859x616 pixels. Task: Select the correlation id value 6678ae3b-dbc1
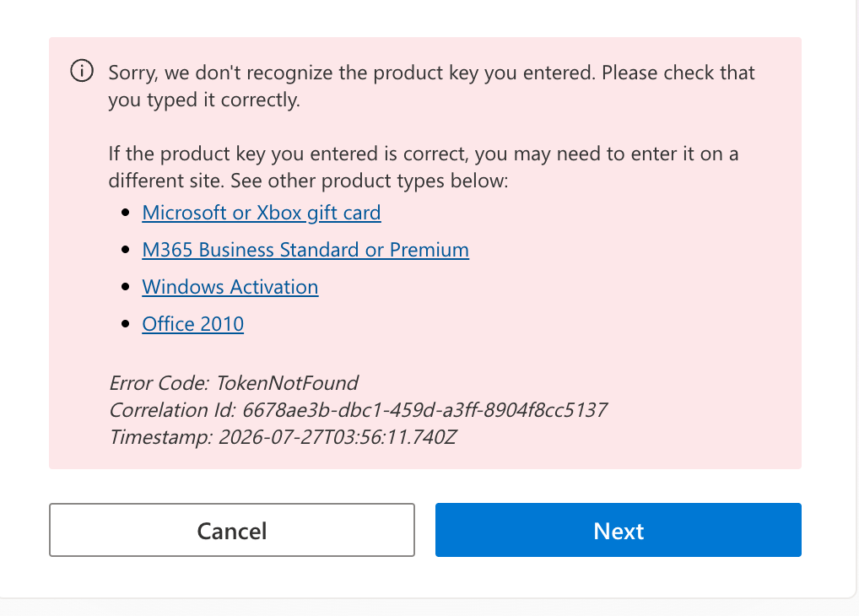(x=425, y=410)
